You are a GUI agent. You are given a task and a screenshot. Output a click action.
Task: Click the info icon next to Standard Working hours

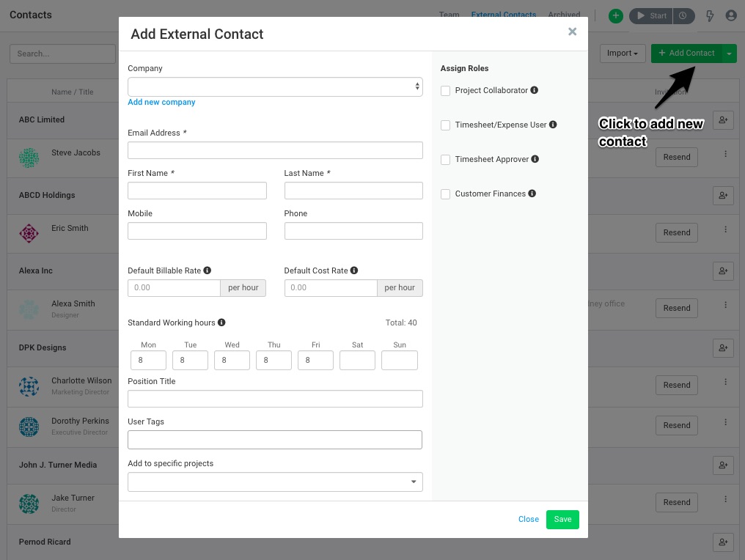(221, 323)
